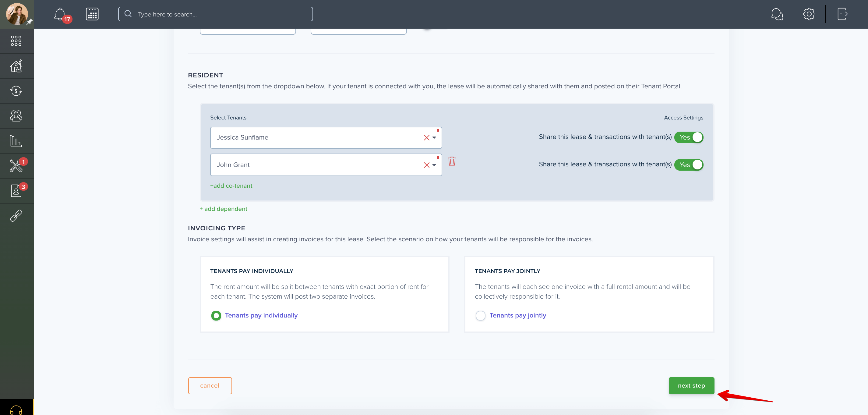The image size is (868, 415).
Task: Focus the Type here to search field
Action: (215, 14)
